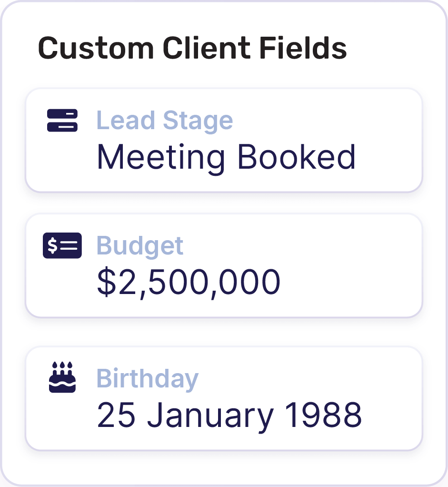Click the dollar sign inside the Budget icon
448x487 pixels.
click(53, 245)
